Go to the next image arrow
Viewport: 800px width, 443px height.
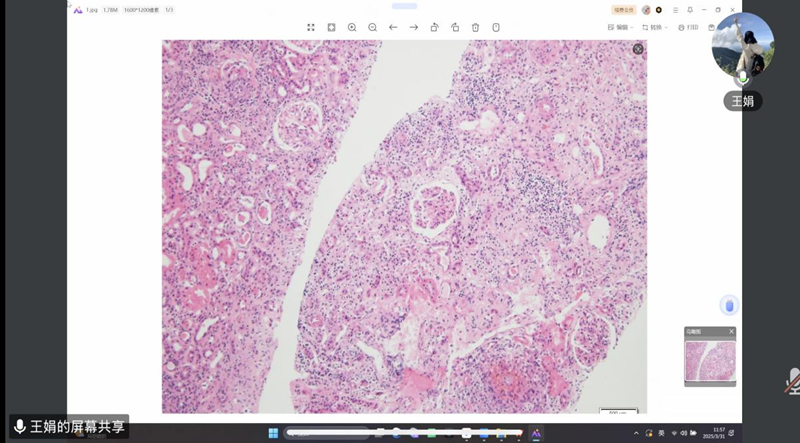pos(414,28)
